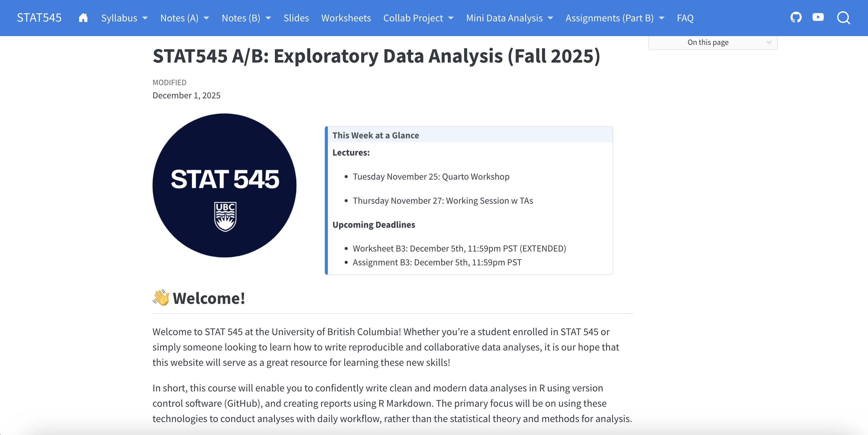Go to the Slides page

tap(296, 18)
